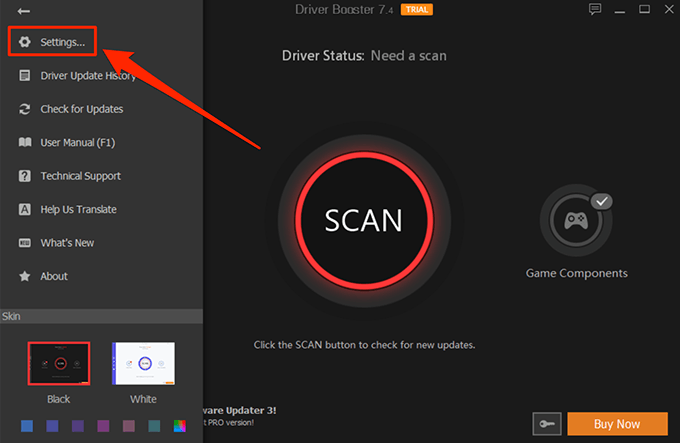Choose Help Us Translate
Viewport: 680px width, 443px height.
tap(78, 209)
